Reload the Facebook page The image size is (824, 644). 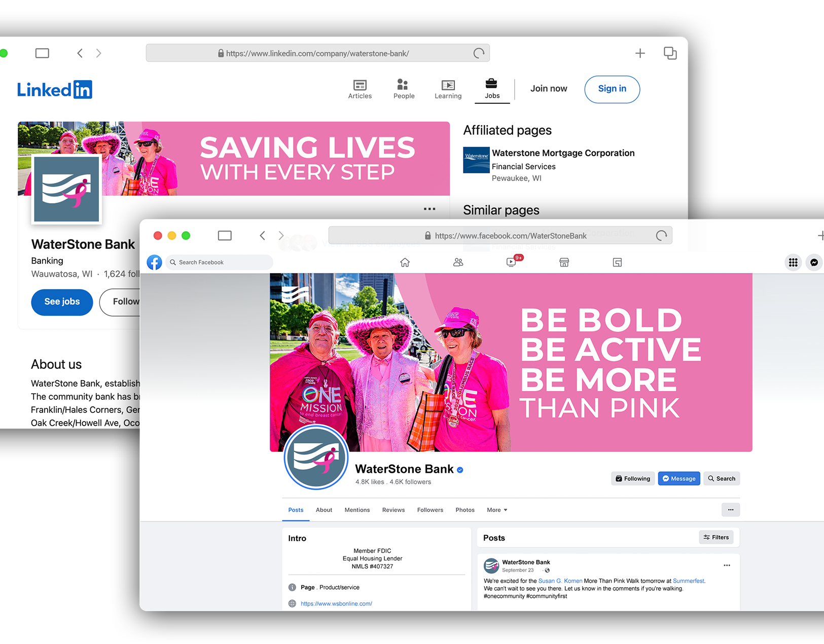click(x=661, y=236)
